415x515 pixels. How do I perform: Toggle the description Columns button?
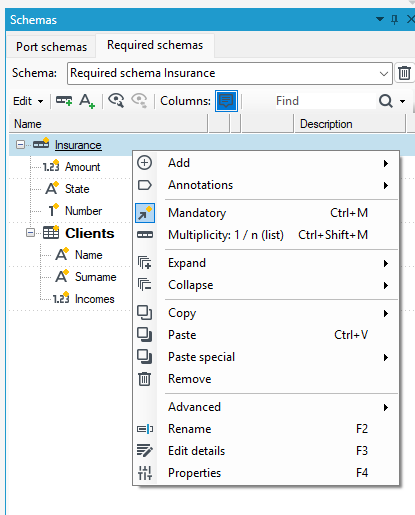[x=226, y=101]
